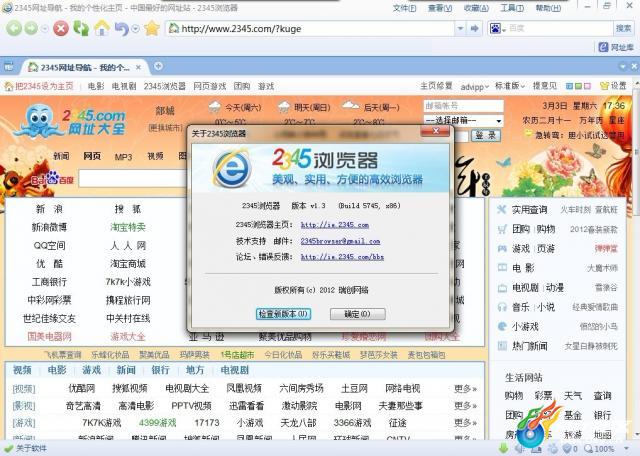Open the 工具(T) menu
This screenshot has height=456, width=640.
[x=512, y=8]
